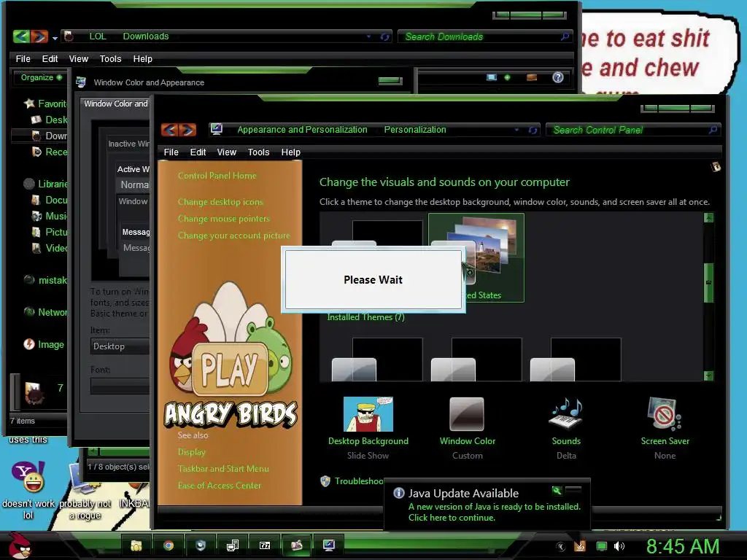747x560 pixels.
Task: Click Change your account picture link
Action: pyautogui.click(x=234, y=236)
